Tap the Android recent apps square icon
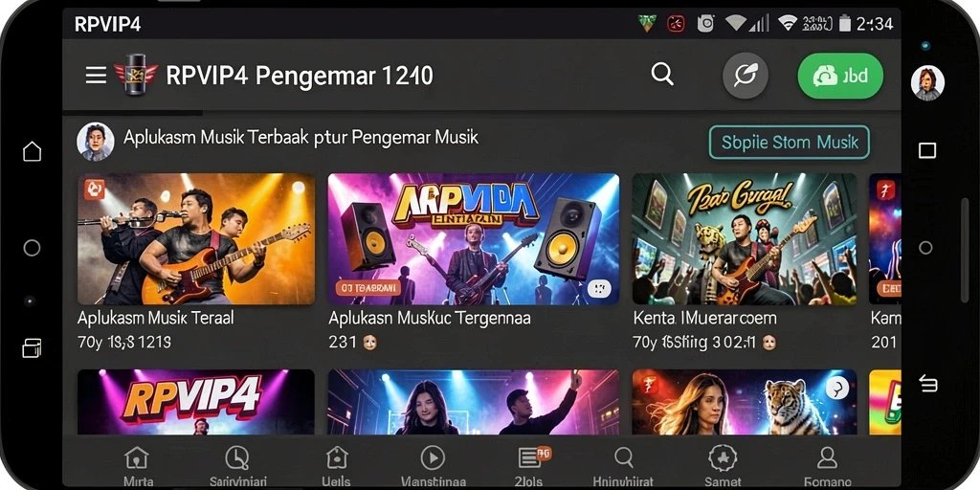This screenshot has width=980, height=490. [x=926, y=150]
